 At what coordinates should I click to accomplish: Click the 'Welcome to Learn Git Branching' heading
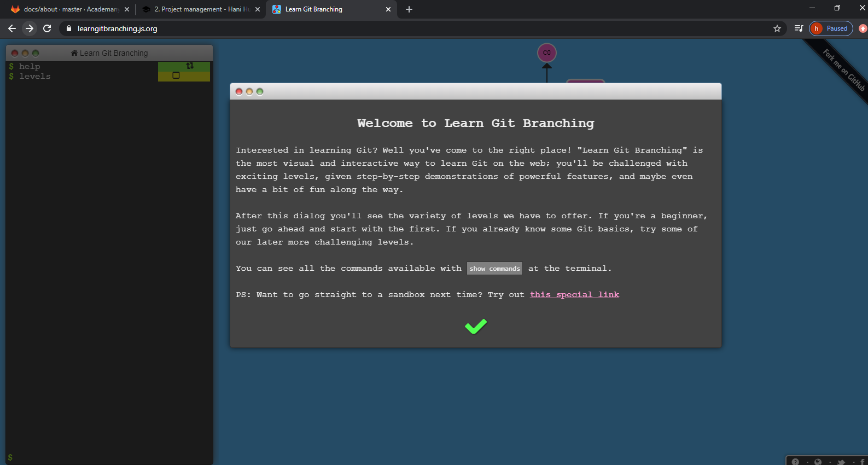pyautogui.click(x=476, y=123)
